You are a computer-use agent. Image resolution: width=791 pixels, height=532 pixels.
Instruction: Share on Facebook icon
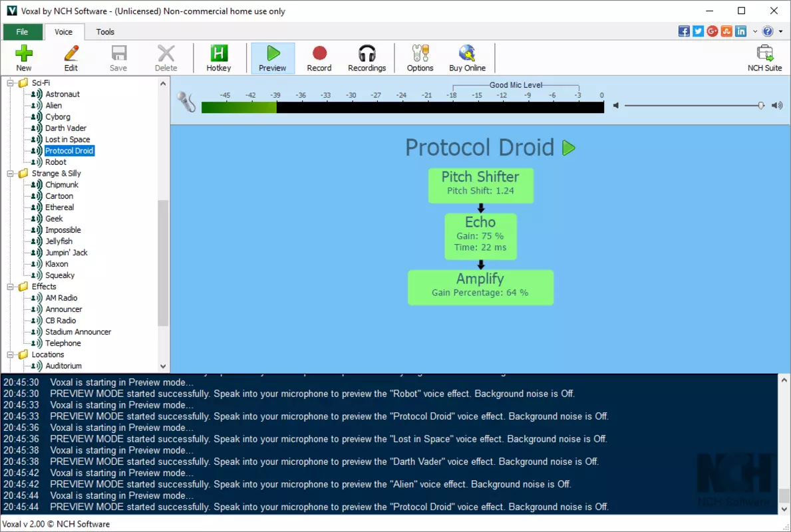coord(684,31)
